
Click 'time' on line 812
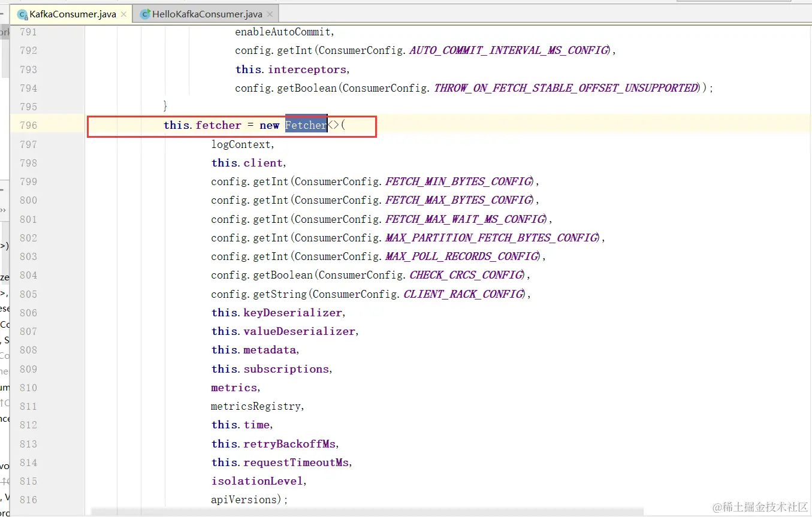click(256, 424)
